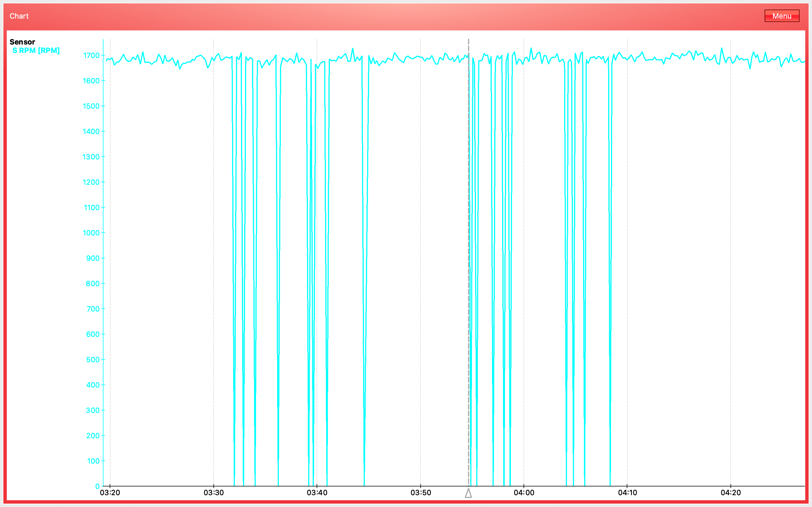Click the 1000 RPM axis tick label
812x507 pixels.
coord(91,233)
